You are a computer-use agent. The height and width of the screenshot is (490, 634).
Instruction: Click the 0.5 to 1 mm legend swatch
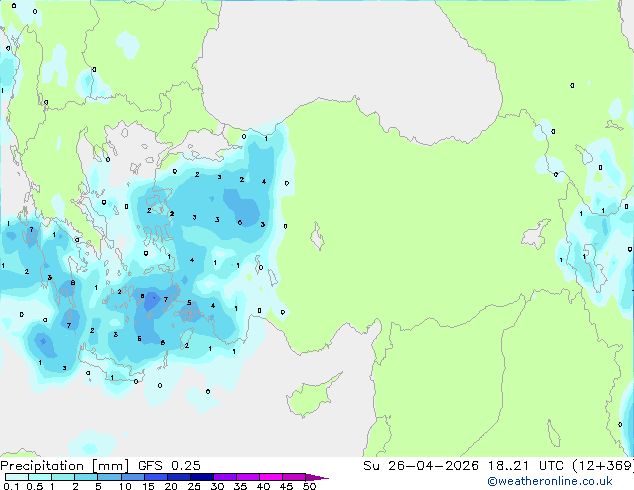(40, 477)
